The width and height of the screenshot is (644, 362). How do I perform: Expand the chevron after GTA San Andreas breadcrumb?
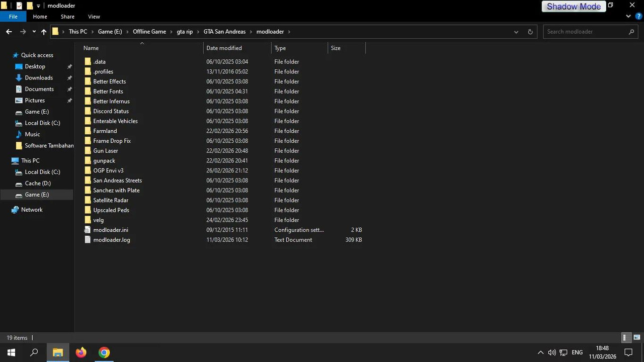[x=252, y=32]
